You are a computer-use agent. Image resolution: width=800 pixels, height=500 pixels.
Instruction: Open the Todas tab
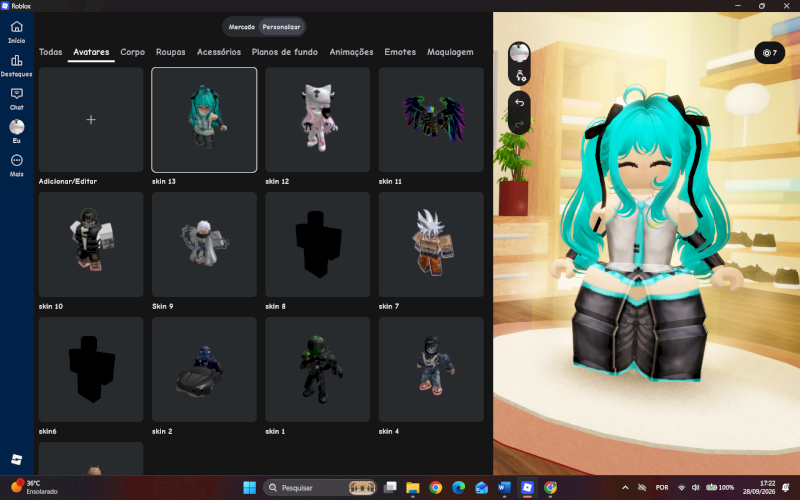(51, 52)
